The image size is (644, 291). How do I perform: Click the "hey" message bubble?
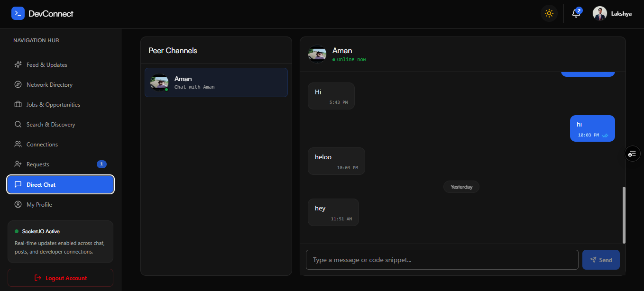pyautogui.click(x=333, y=212)
